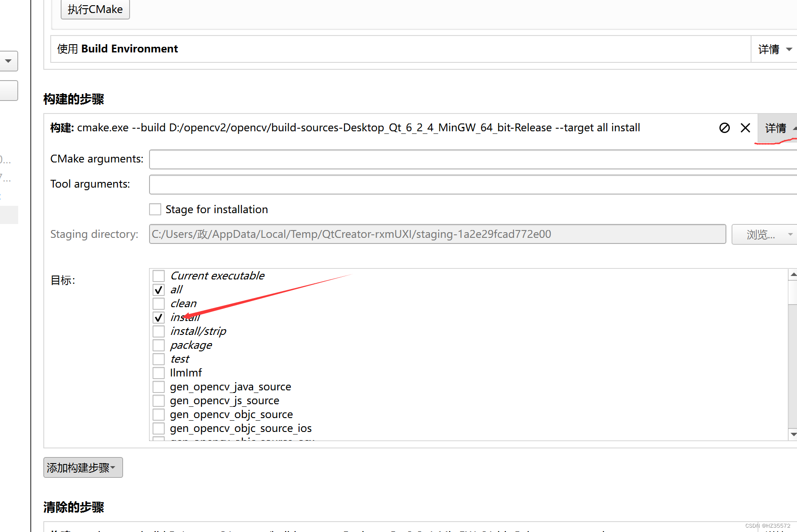
Task: Expand Build Environment 详情 details
Action: [x=774, y=49]
